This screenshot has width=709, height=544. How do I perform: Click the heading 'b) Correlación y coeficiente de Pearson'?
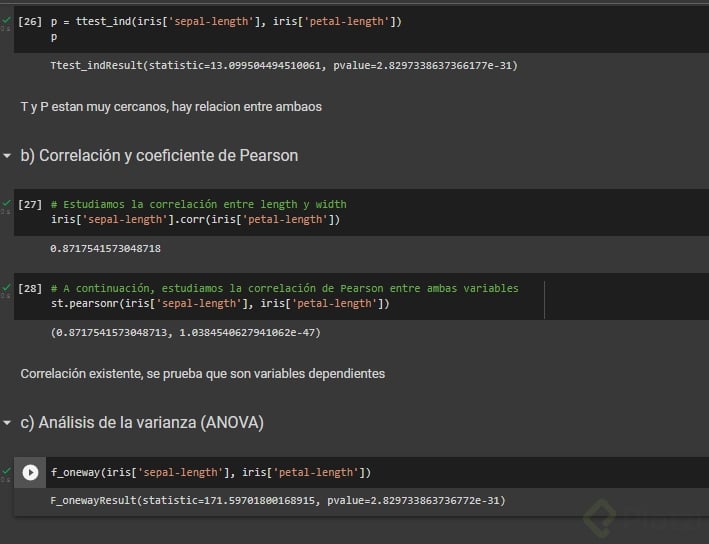(159, 156)
